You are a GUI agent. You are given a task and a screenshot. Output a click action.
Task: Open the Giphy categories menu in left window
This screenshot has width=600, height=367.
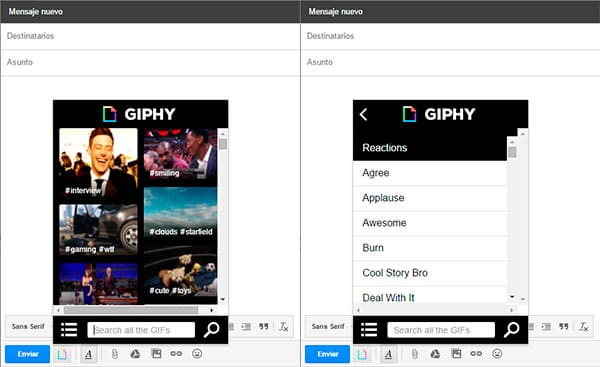click(69, 329)
